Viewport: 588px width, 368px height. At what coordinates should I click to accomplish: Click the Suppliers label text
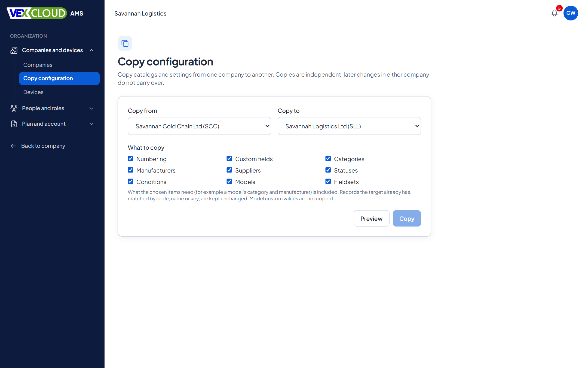pyautogui.click(x=248, y=170)
